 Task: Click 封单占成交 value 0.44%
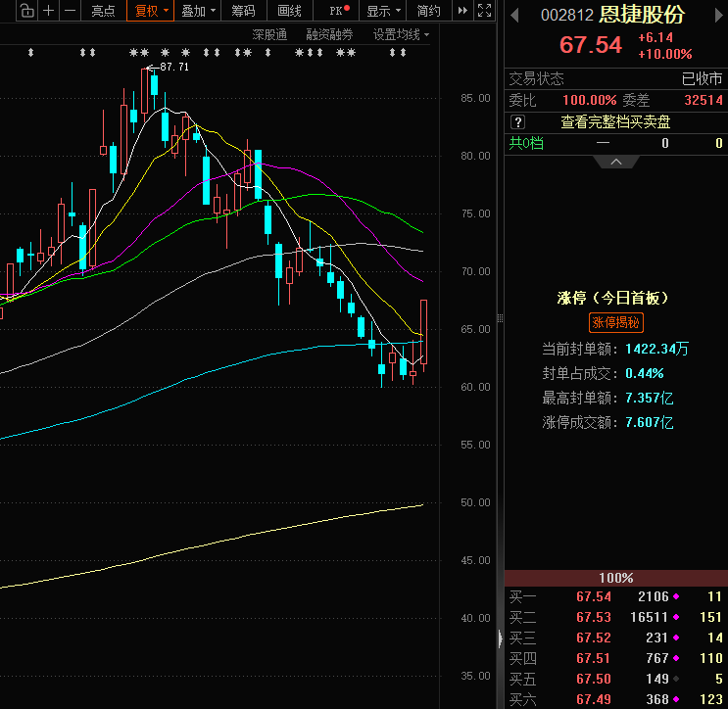click(x=645, y=373)
